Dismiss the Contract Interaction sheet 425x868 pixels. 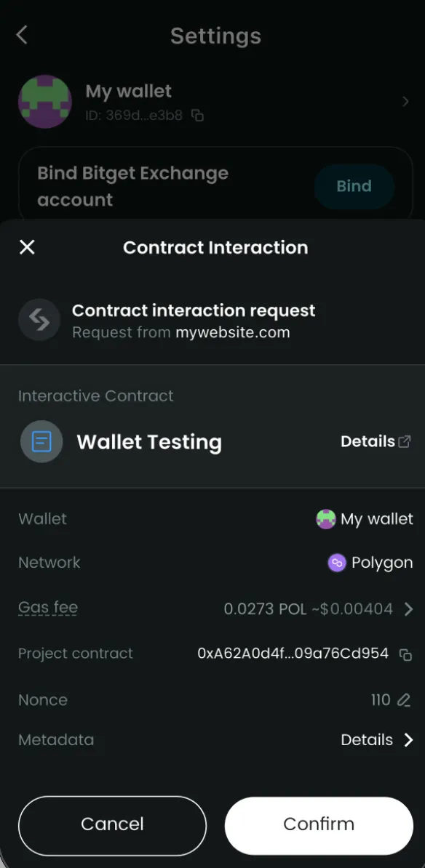point(27,247)
